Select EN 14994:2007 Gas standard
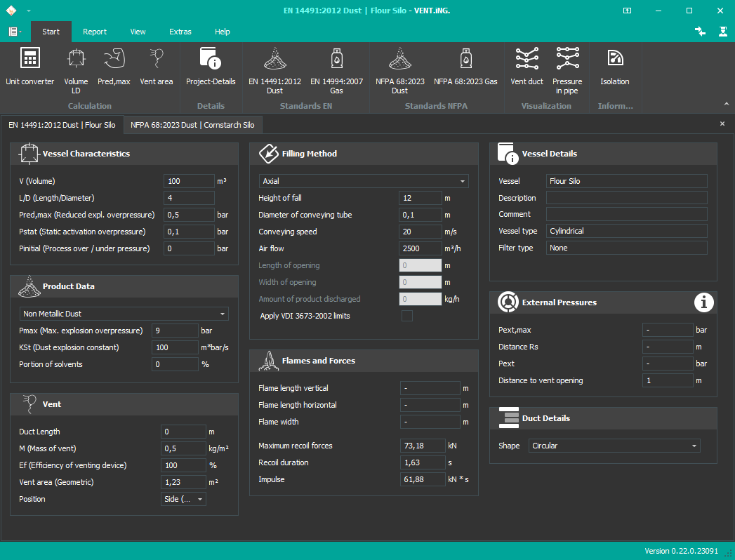Viewport: 735px width, 560px height. click(x=336, y=67)
